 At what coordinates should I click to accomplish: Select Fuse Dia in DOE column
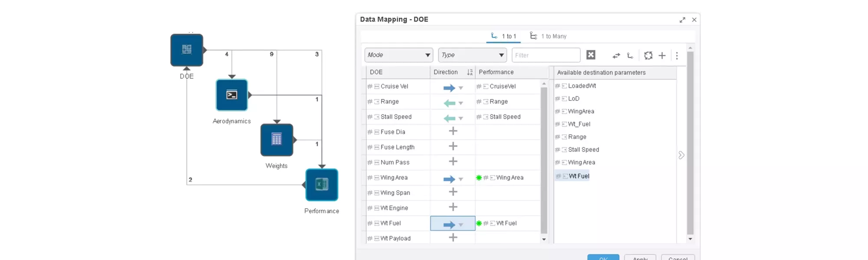(x=393, y=132)
